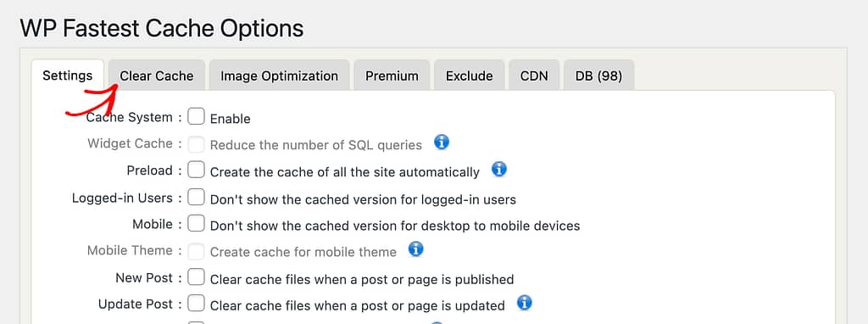Open the CDN tab
Viewport: 868px width, 324px height.
click(534, 75)
